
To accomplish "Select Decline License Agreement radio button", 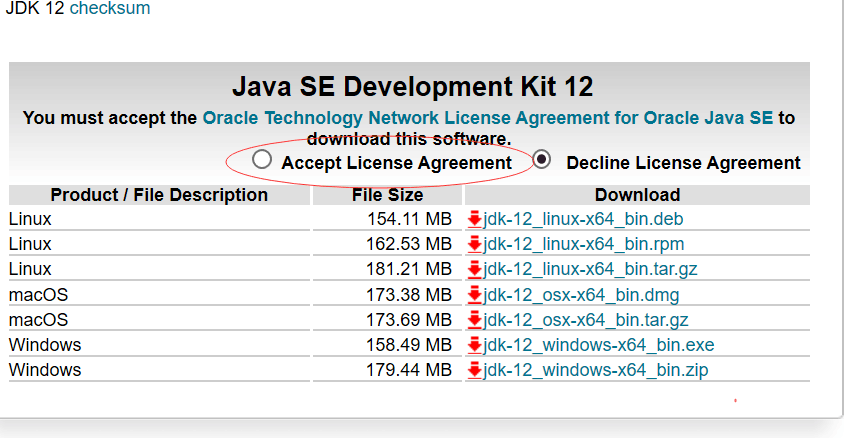I will click(x=542, y=159).
